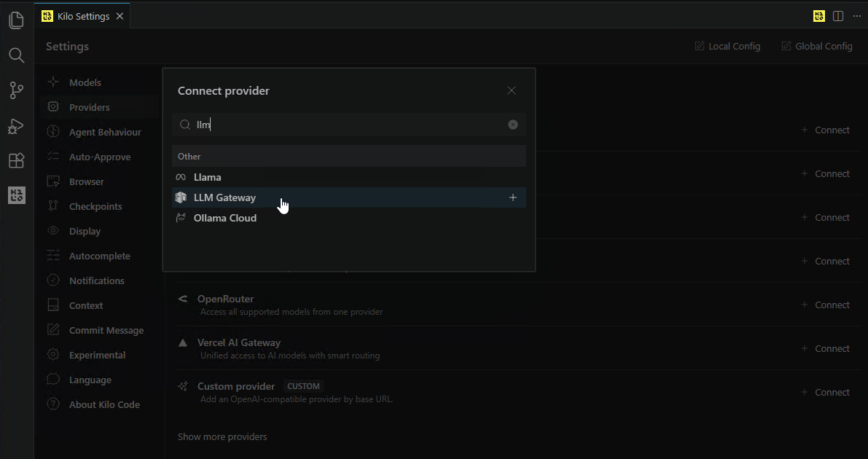
Task: Select LLM Gateway provider
Action: coord(349,197)
